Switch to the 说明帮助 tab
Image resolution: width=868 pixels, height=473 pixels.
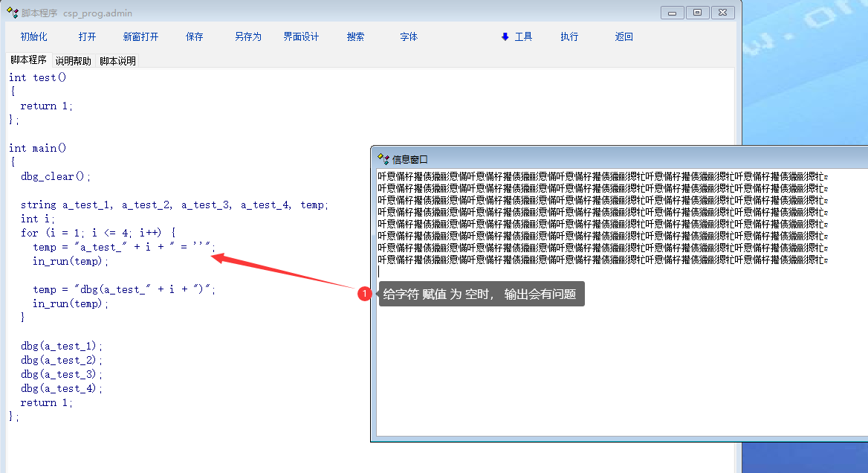[74, 61]
